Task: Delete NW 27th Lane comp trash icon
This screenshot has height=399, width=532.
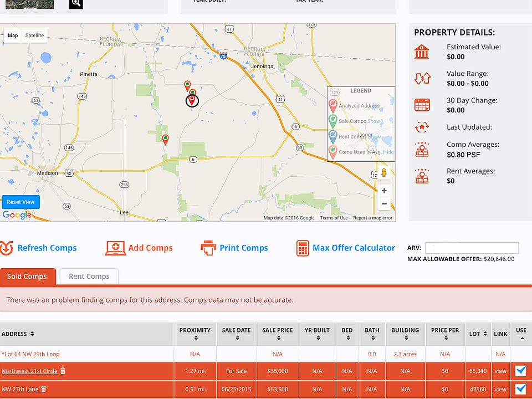Action: pyautogui.click(x=43, y=389)
